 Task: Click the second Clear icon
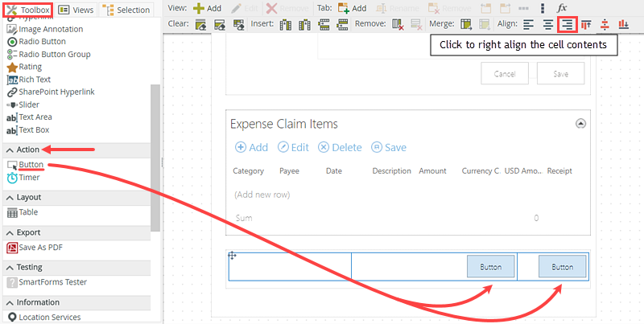click(220, 25)
